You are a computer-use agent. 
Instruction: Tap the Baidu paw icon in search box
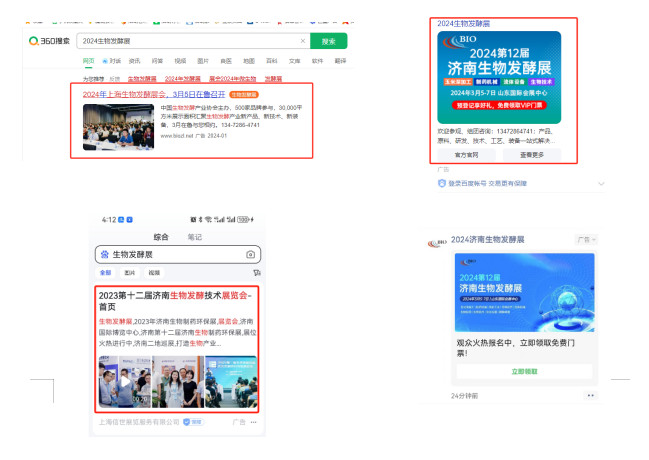pos(105,254)
